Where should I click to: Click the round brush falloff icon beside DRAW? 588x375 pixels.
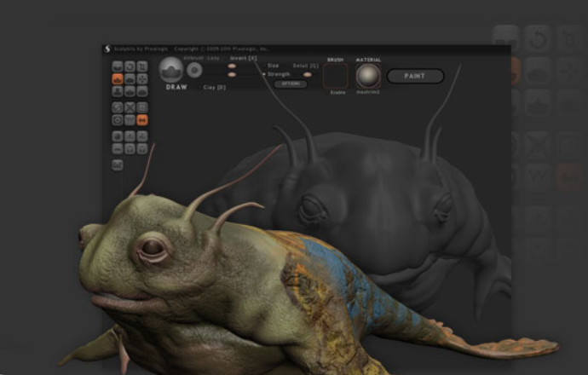click(x=194, y=70)
